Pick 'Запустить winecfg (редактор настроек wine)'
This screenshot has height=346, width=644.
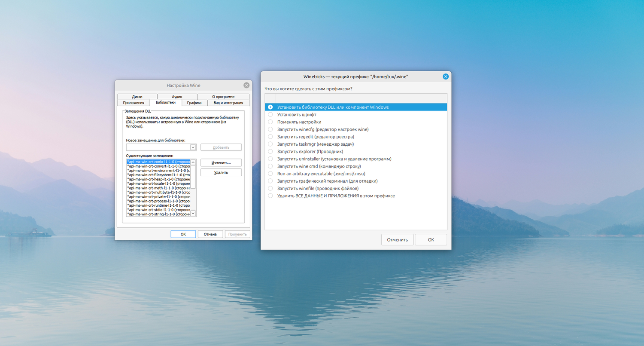coord(356,129)
